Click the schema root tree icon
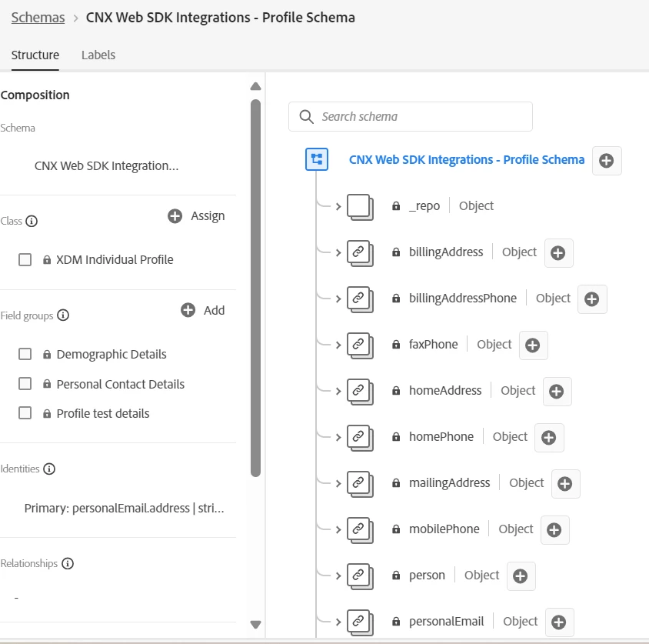 click(x=317, y=159)
